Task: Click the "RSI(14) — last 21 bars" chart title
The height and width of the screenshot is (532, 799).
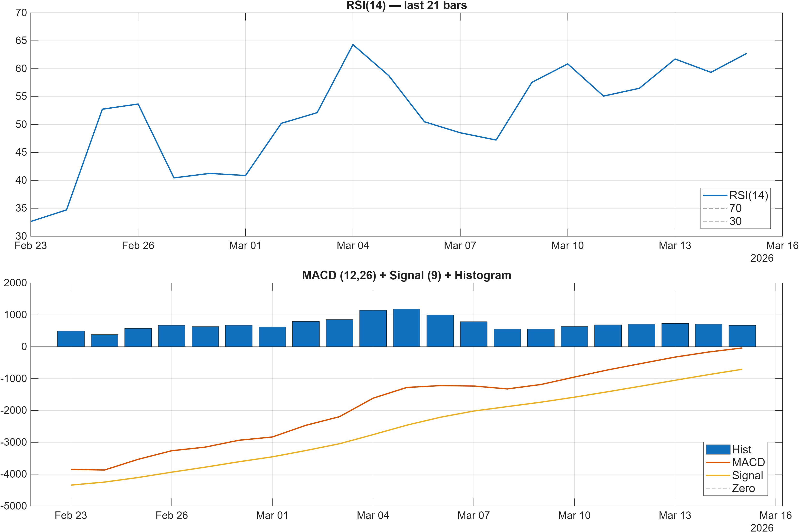Action: [406, 5]
